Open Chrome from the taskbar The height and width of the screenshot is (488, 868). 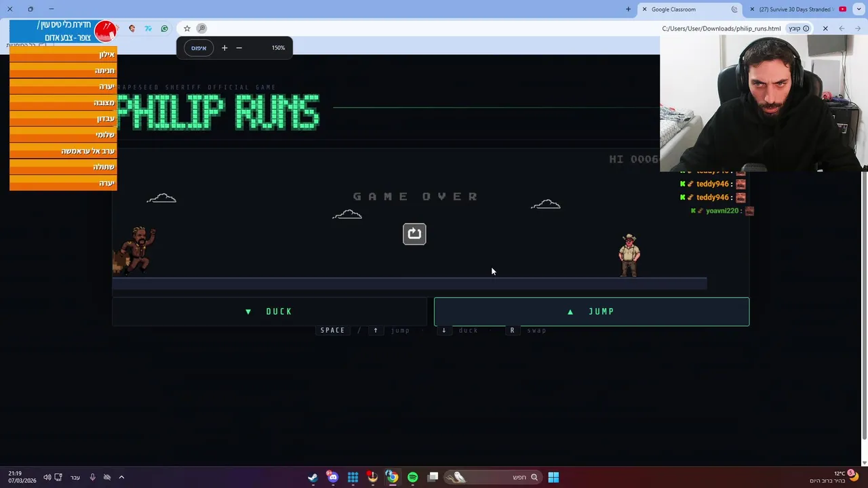click(392, 477)
